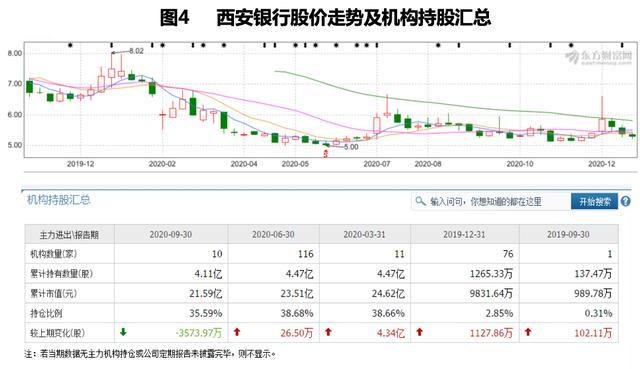The width and height of the screenshot is (640, 369).
Task: Click the 机构持股汇总 section heading
Action: [x=58, y=200]
